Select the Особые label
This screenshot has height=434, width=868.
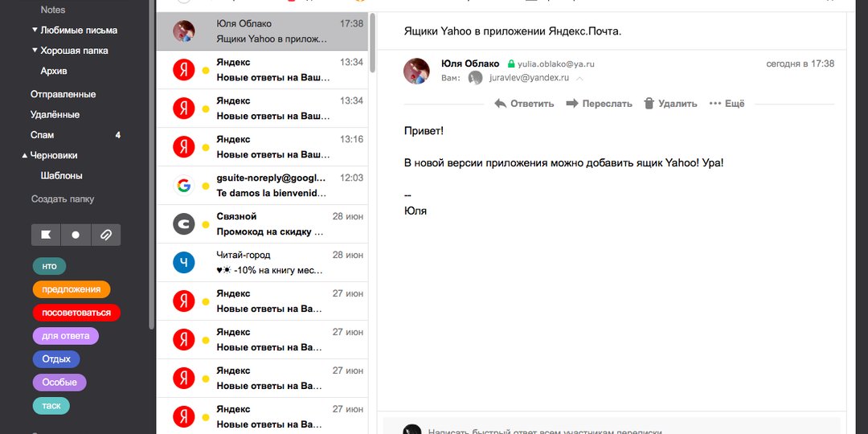(59, 382)
